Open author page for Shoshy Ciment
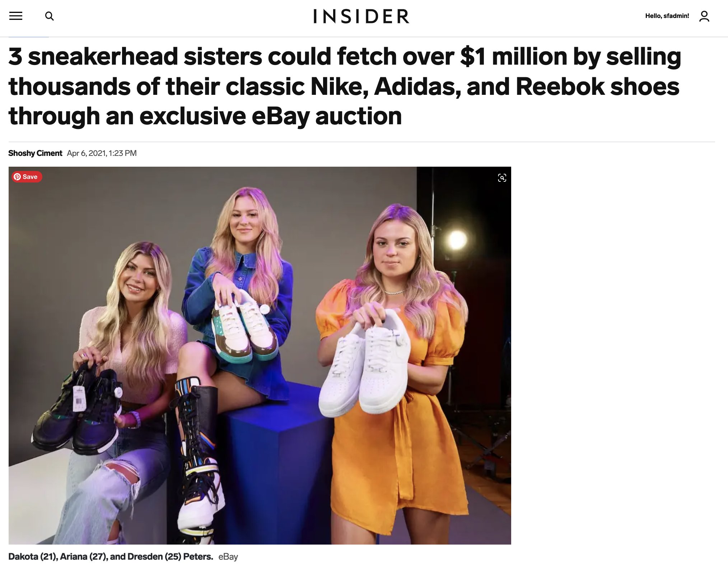728x569 pixels. click(35, 153)
